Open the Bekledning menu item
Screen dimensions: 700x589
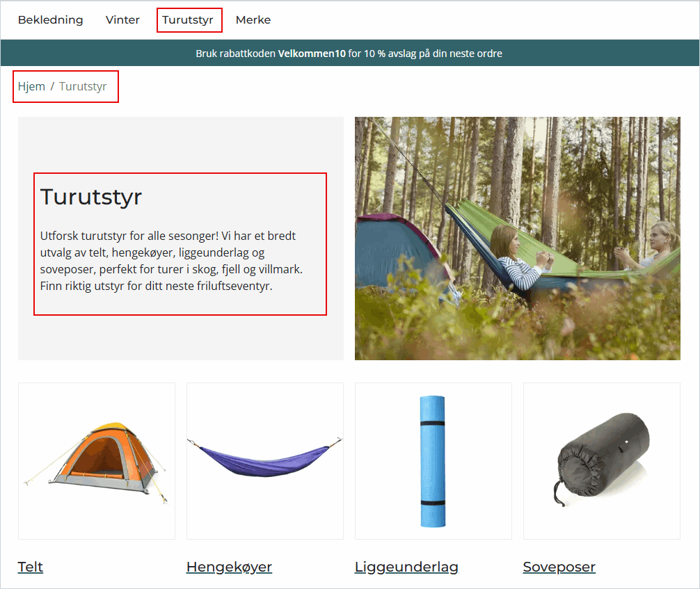pyautogui.click(x=50, y=20)
